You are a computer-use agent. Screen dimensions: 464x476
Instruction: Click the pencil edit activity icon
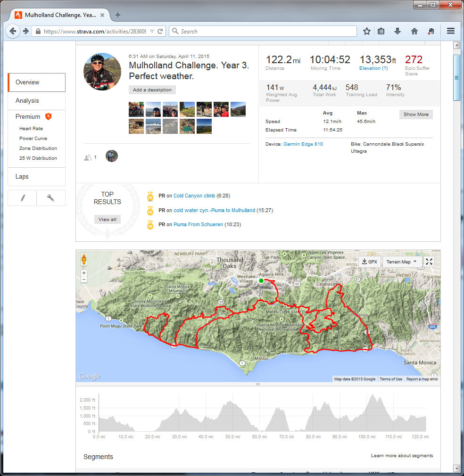click(x=22, y=198)
